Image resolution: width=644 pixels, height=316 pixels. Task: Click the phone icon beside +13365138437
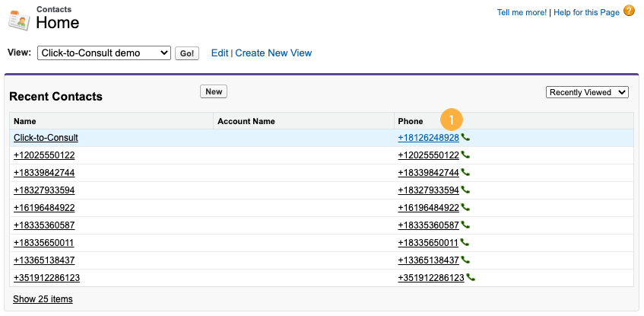coord(465,260)
